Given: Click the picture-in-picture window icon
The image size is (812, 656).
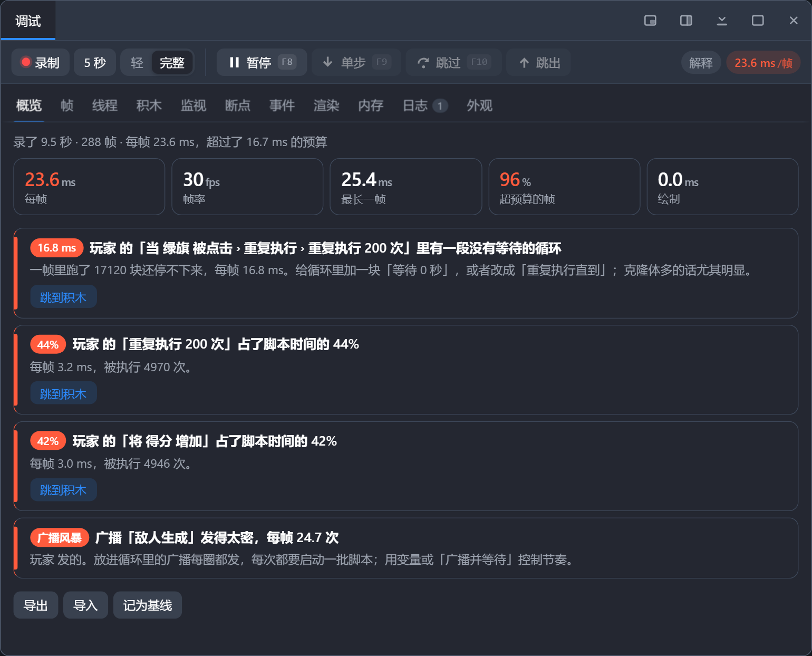Looking at the screenshot, I should 650,21.
